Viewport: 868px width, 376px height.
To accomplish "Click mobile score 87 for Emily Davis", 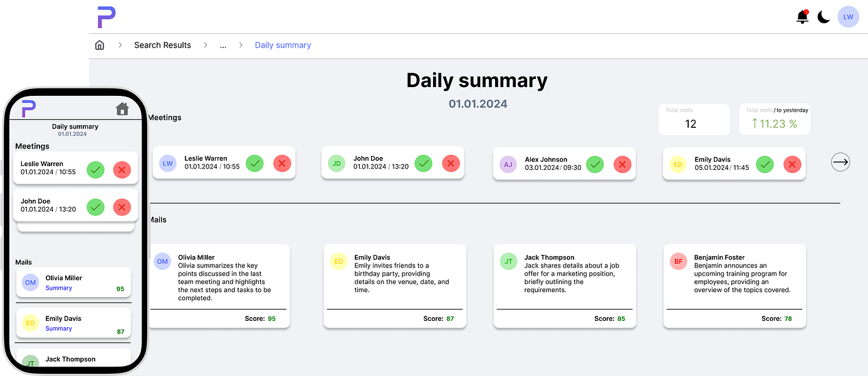I will (121, 332).
